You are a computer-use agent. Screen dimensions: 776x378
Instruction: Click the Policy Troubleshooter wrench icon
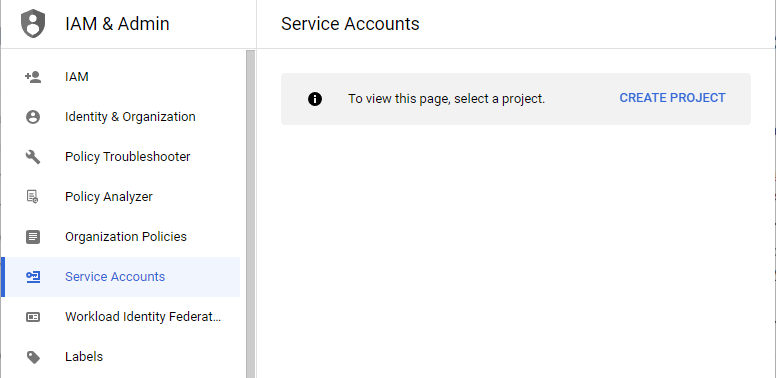[x=33, y=157]
